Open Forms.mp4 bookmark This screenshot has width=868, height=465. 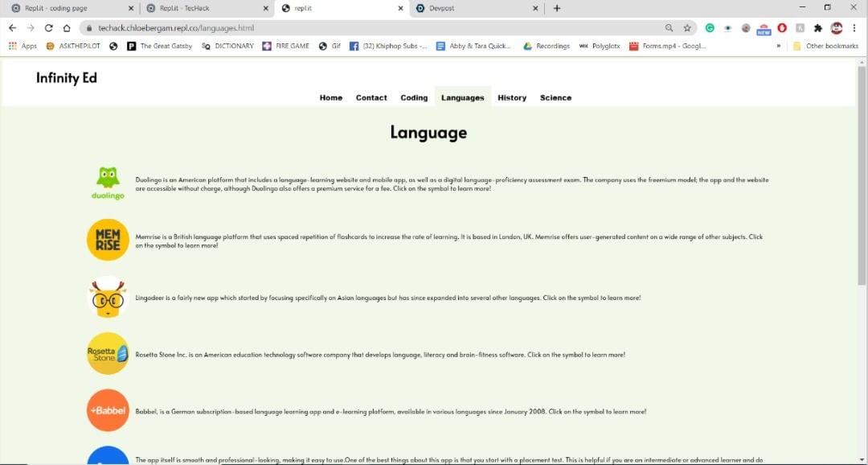668,46
